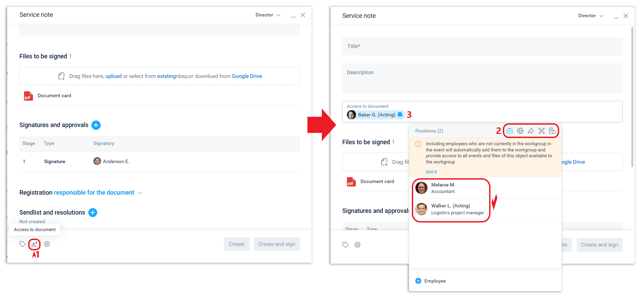Open Director dropdown in left window header
This screenshot has width=644, height=297.
[x=268, y=15]
